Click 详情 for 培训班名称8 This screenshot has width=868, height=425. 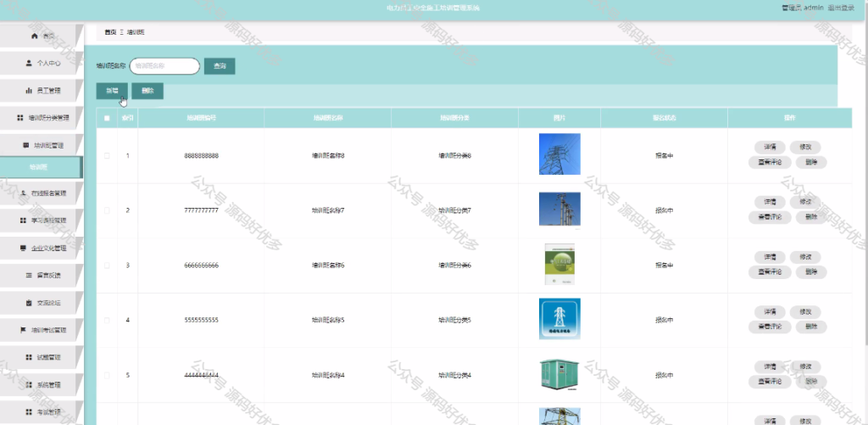[x=770, y=147]
